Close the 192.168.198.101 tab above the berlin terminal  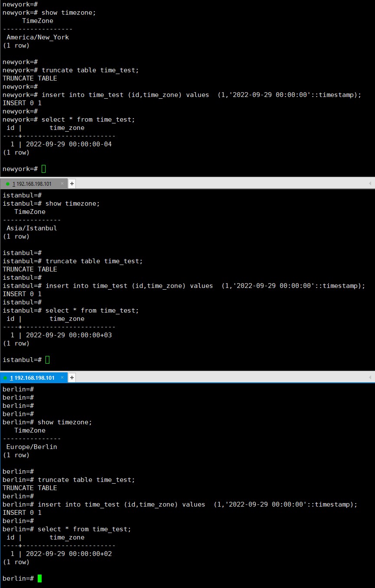pyautogui.click(x=62, y=377)
